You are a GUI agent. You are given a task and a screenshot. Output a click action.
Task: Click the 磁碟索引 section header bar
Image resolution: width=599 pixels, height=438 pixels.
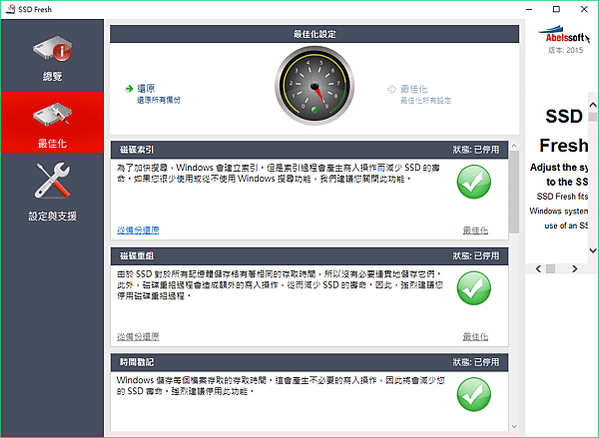309,150
